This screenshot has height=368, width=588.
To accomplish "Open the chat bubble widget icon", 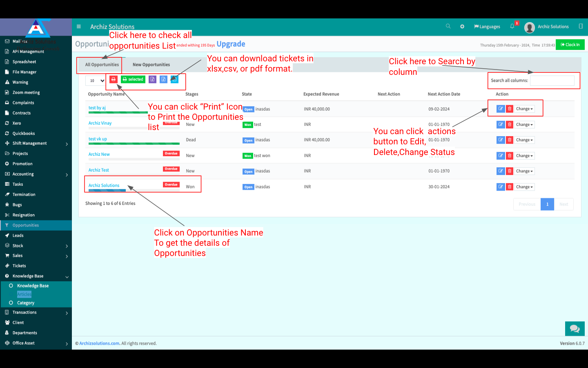I will 575,328.
